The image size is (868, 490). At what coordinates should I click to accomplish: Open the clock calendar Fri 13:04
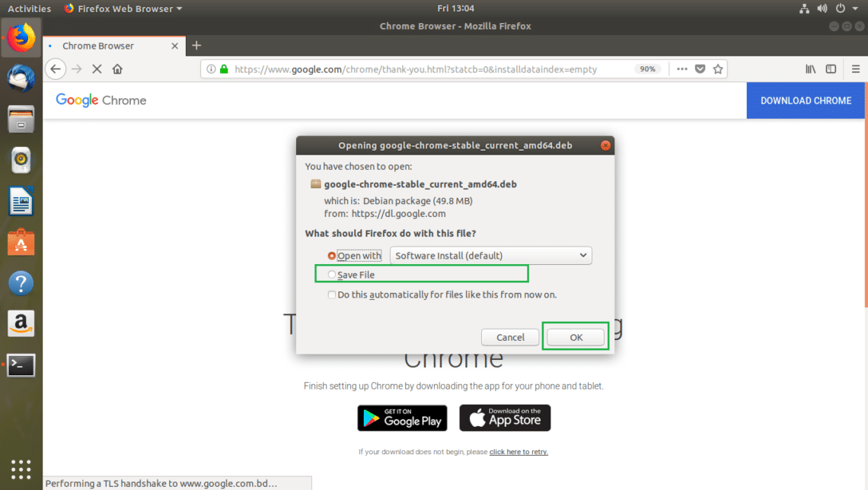[455, 8]
